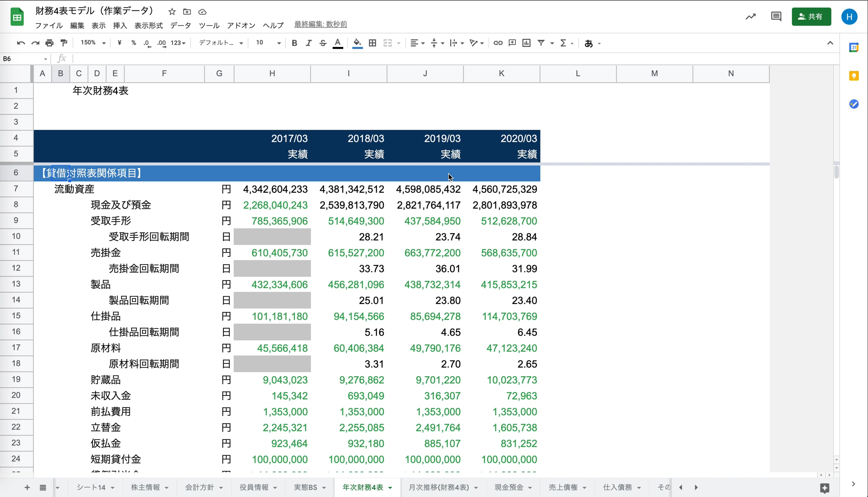Screen dimensions: 868x497
Task: Open the fill color picker
Action: pyautogui.click(x=357, y=43)
